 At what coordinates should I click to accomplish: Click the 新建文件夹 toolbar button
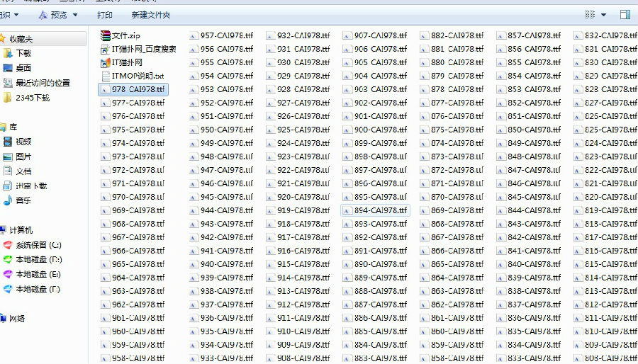click(150, 15)
